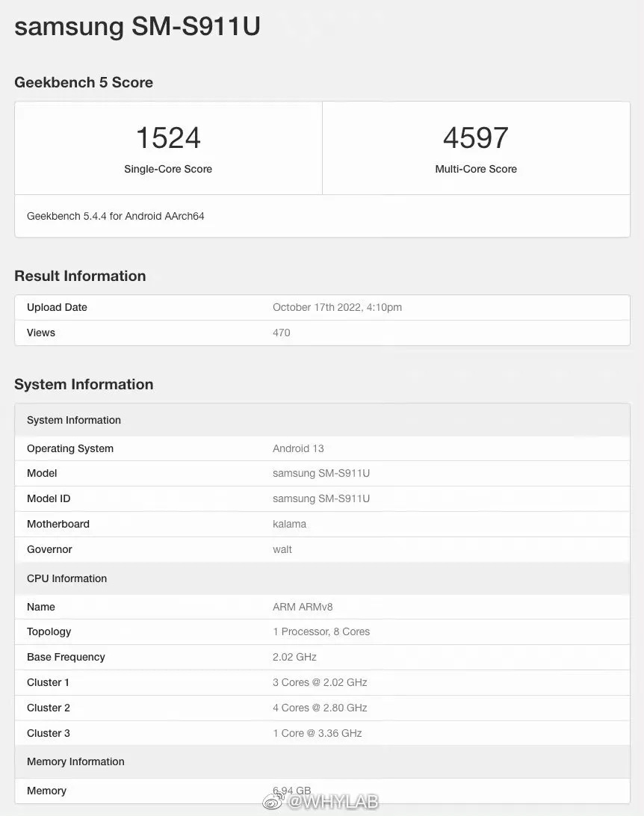
Task: Click the Governor value walt
Action: pyautogui.click(x=282, y=549)
